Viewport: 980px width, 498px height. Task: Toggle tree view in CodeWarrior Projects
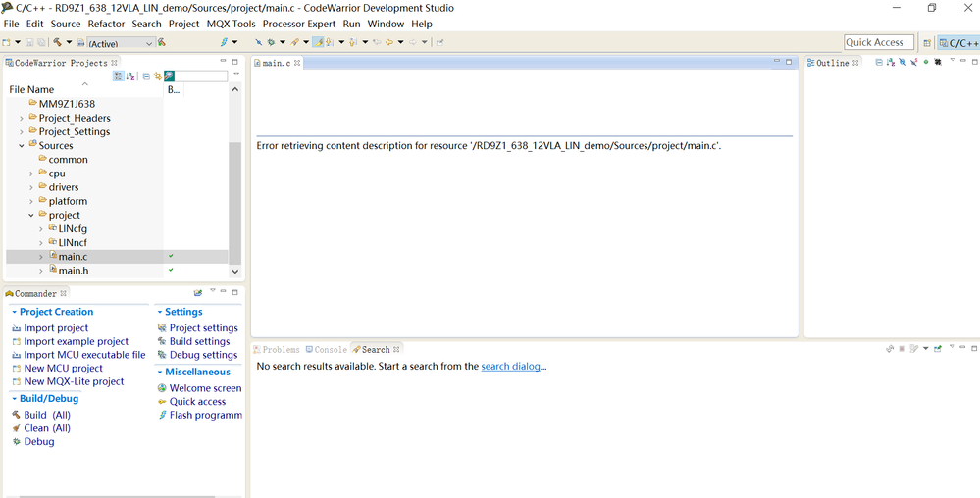tap(118, 75)
